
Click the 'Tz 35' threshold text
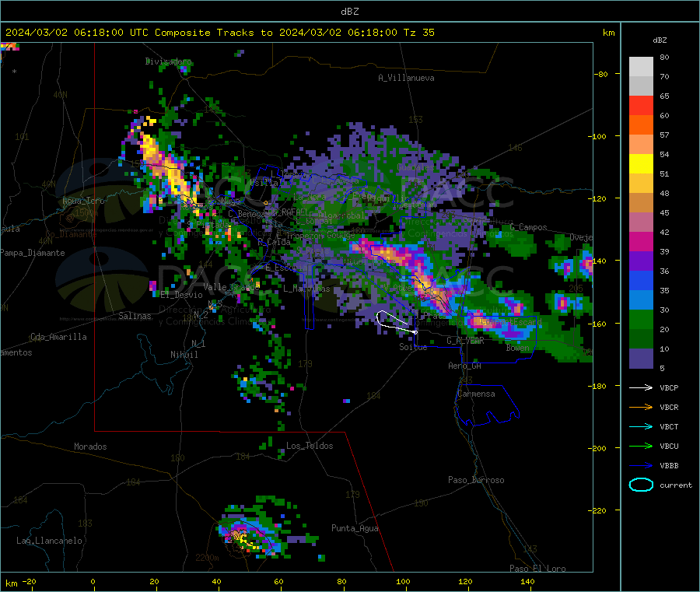418,33
